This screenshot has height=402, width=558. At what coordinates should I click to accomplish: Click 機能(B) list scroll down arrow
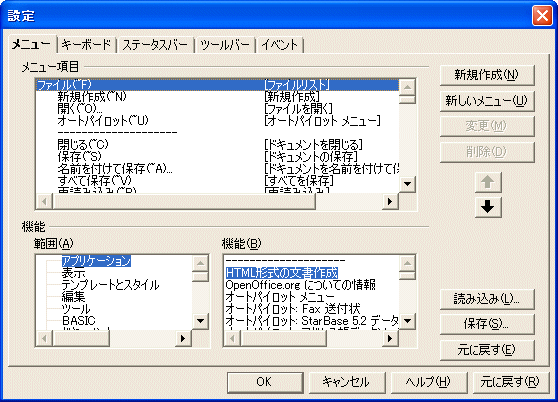pos(407,321)
